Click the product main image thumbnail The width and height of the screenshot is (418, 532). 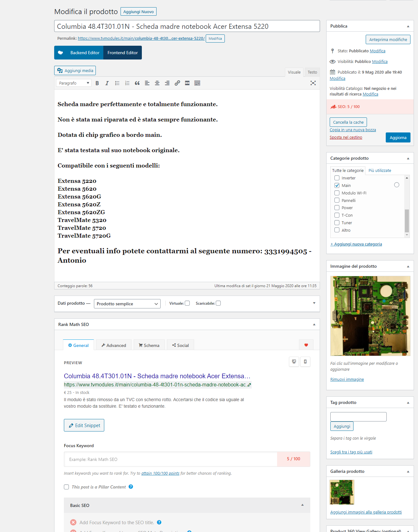(x=370, y=316)
